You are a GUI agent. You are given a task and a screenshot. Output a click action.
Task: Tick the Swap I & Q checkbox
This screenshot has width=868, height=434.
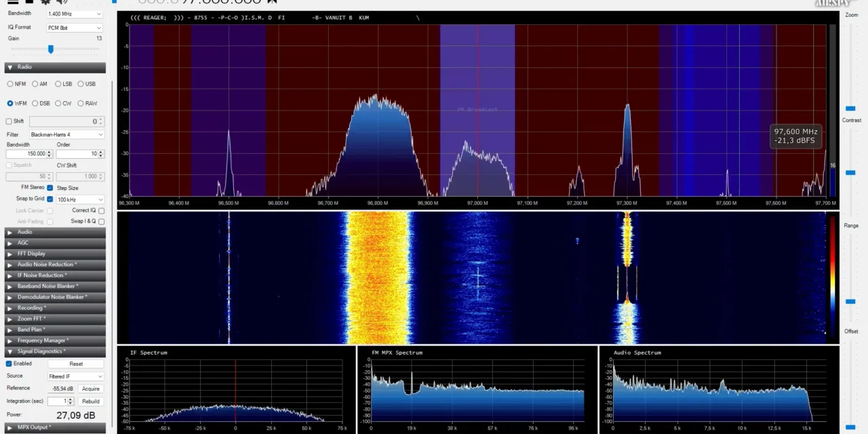click(101, 221)
